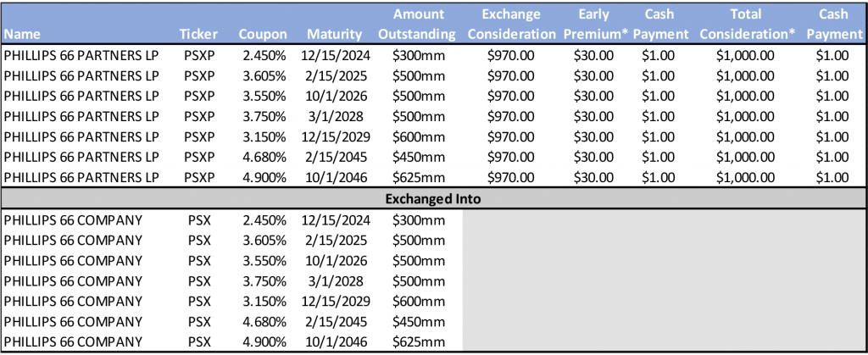Viewport: 868px width, 355px height.
Task: Click the Ticker column header
Action: coord(199,34)
